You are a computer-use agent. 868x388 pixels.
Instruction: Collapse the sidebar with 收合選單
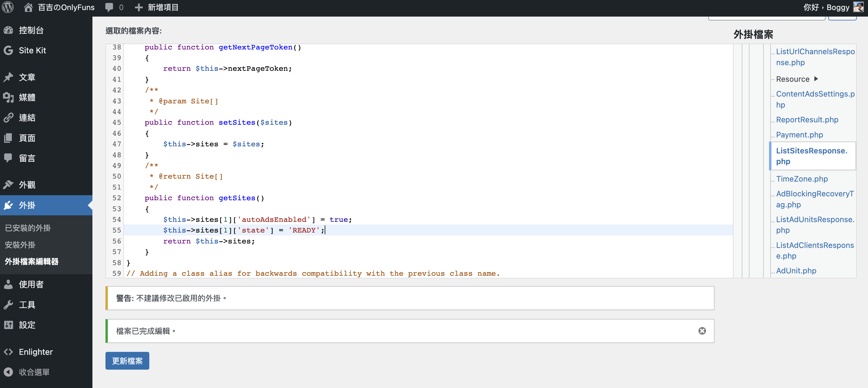pos(34,372)
